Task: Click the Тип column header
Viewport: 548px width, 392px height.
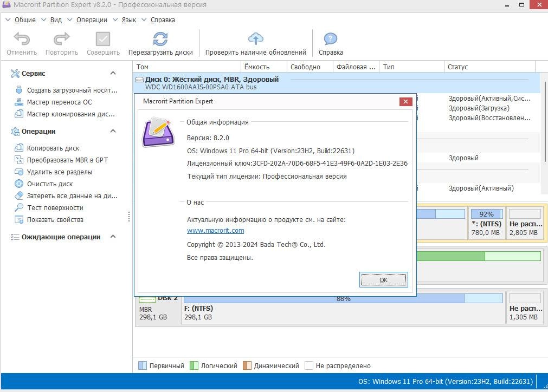Action: pyautogui.click(x=411, y=67)
